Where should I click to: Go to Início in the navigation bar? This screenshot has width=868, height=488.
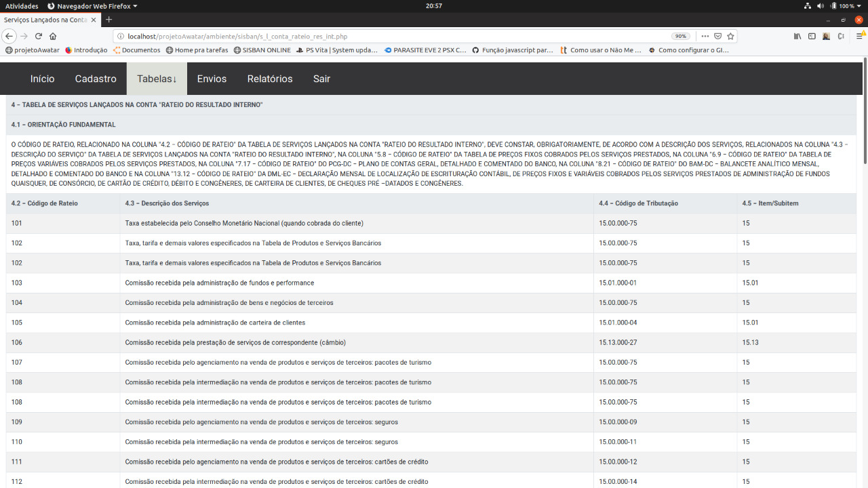click(42, 79)
